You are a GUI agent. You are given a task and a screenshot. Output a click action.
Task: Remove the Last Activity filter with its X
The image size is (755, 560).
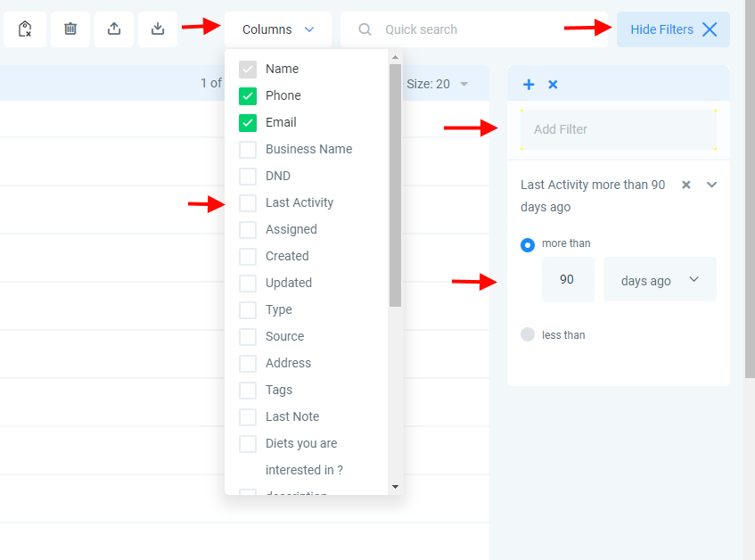686,185
